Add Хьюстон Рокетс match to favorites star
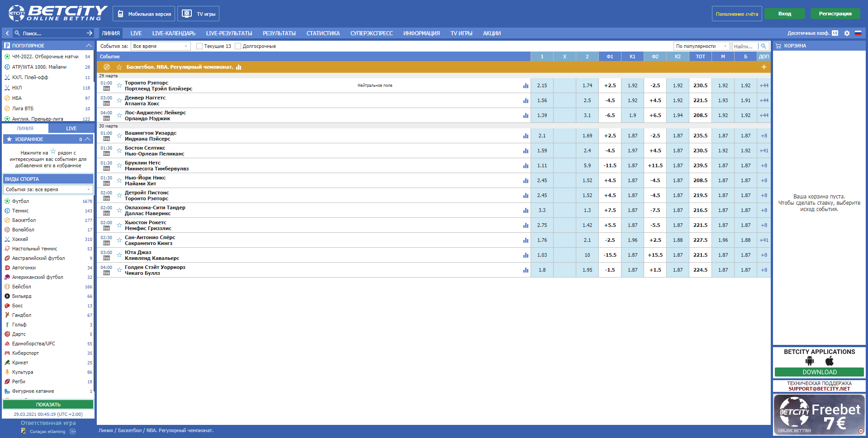Image resolution: width=868 pixels, height=438 pixels. [119, 225]
